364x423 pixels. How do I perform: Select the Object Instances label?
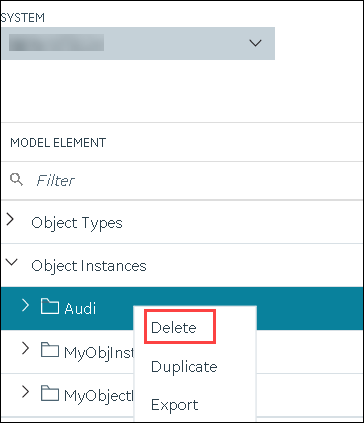tap(89, 266)
